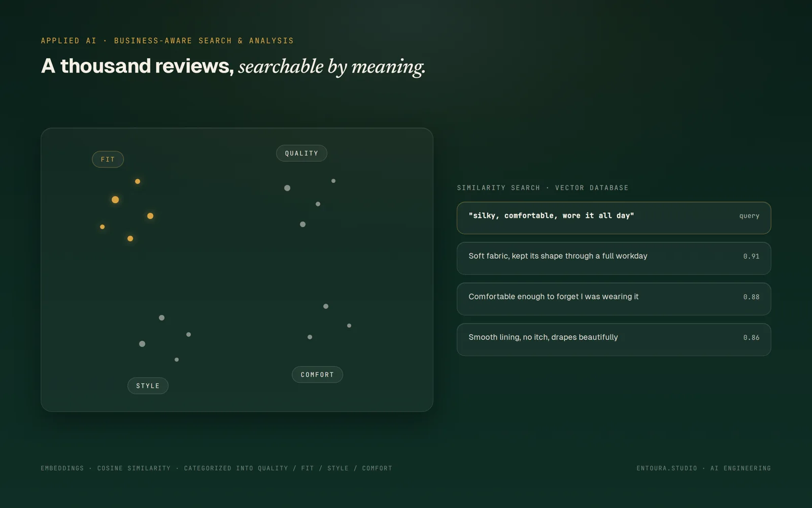Select the STYLE category tag
Screen dimensions: 812x508
pos(148,386)
